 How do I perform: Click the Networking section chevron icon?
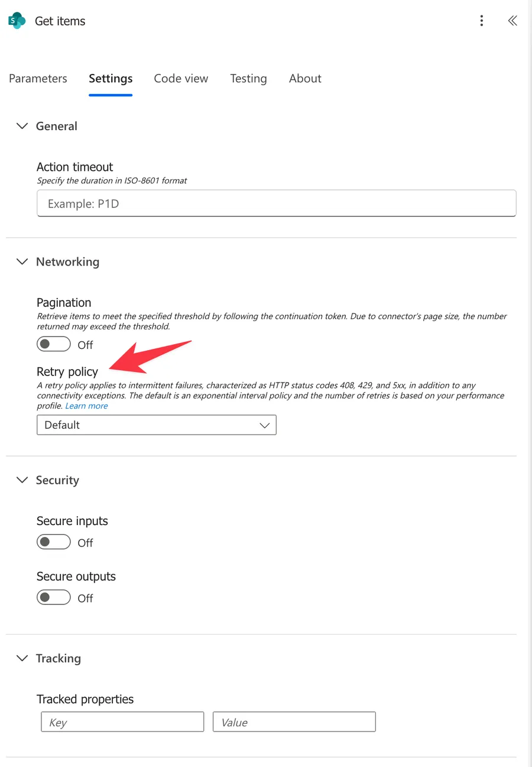click(x=22, y=261)
